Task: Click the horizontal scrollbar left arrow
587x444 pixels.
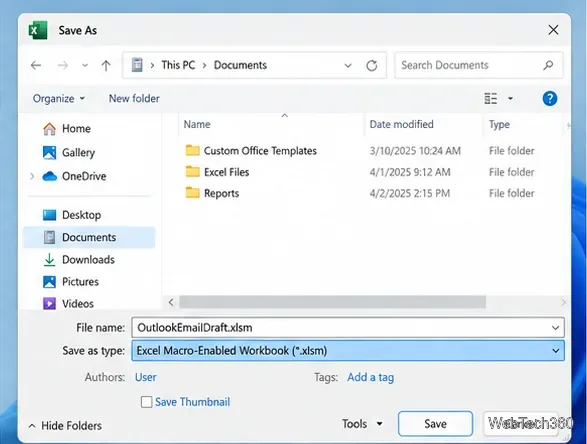Action: coord(171,302)
